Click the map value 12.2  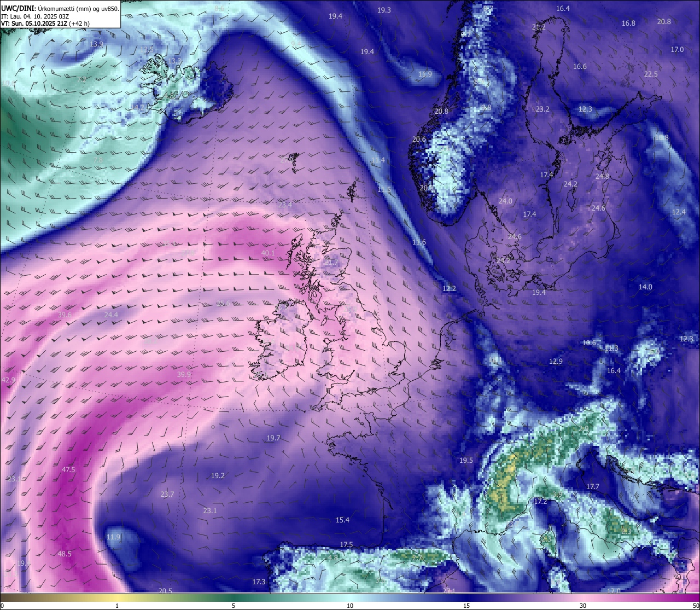(449, 288)
